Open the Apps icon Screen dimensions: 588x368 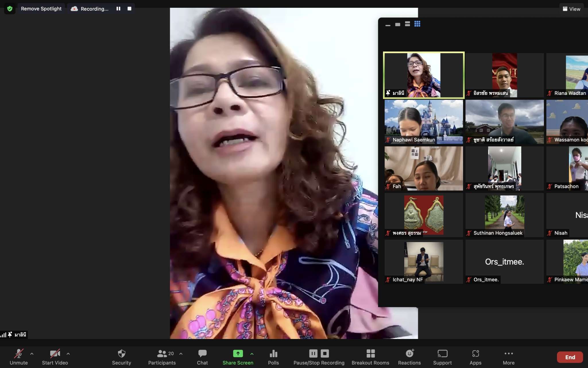pos(475,354)
